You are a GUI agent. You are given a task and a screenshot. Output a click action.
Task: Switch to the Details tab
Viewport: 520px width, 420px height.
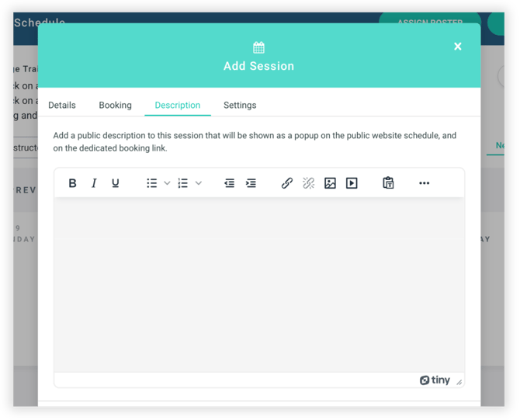[62, 105]
